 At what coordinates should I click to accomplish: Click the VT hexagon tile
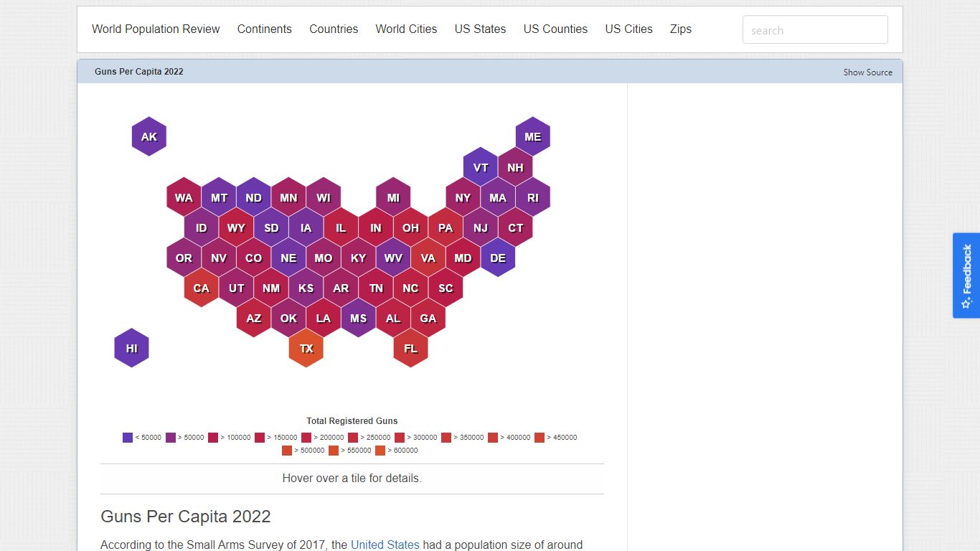[x=481, y=167]
